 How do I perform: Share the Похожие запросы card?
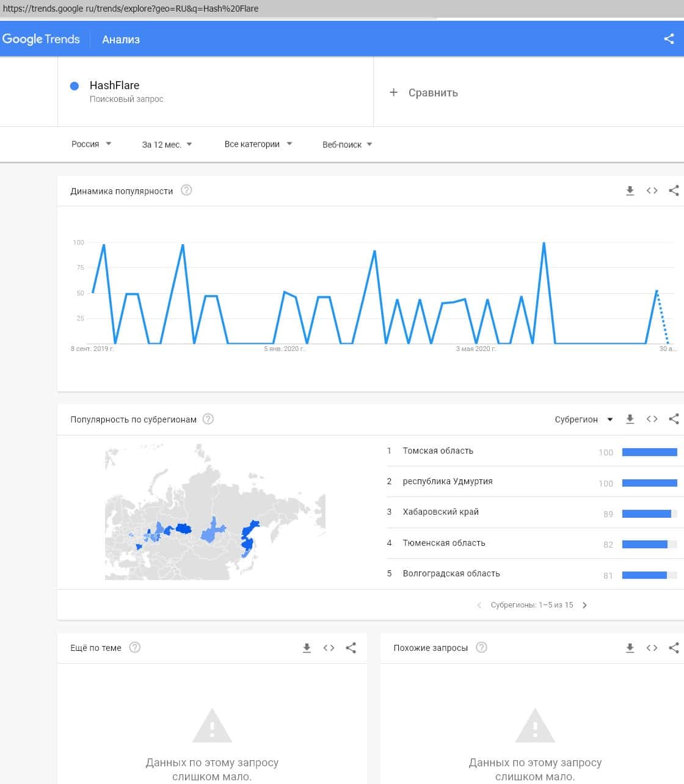(674, 648)
